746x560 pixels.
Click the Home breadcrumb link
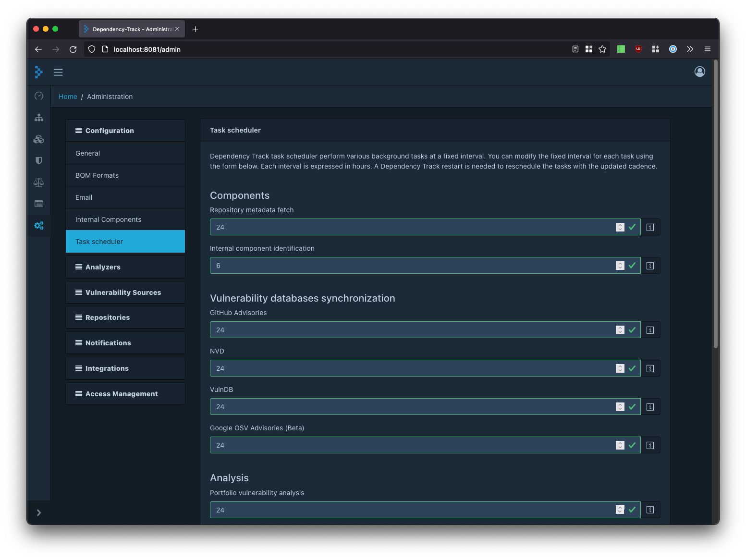point(68,97)
